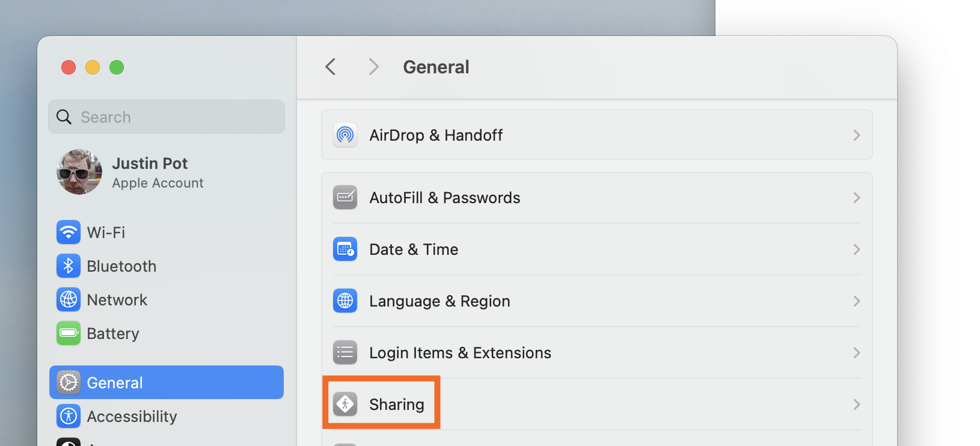
Task: Click the Date & Time calendar icon
Action: (345, 249)
